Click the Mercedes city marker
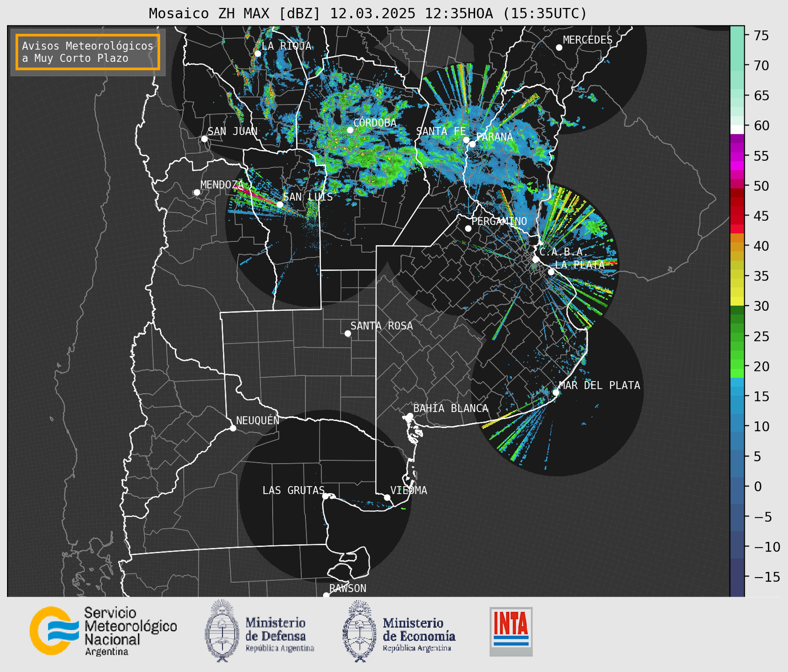Image resolution: width=788 pixels, height=672 pixels. tap(559, 48)
